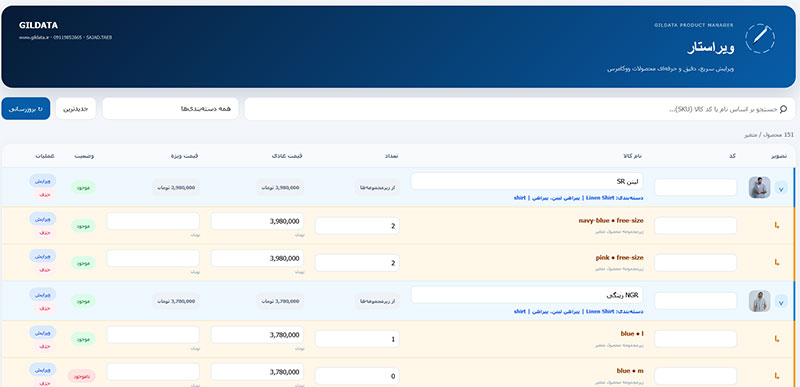Click ویرایش for the blue m variation
This screenshot has height=387, width=800.
click(43, 369)
